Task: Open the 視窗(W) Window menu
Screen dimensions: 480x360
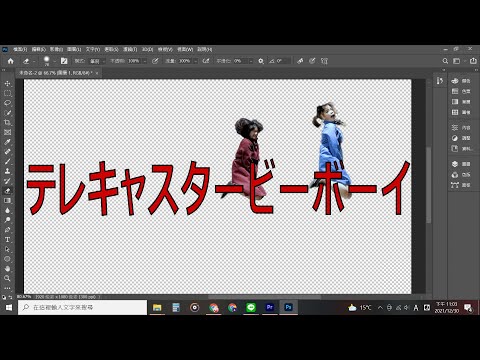Action: 185,49
